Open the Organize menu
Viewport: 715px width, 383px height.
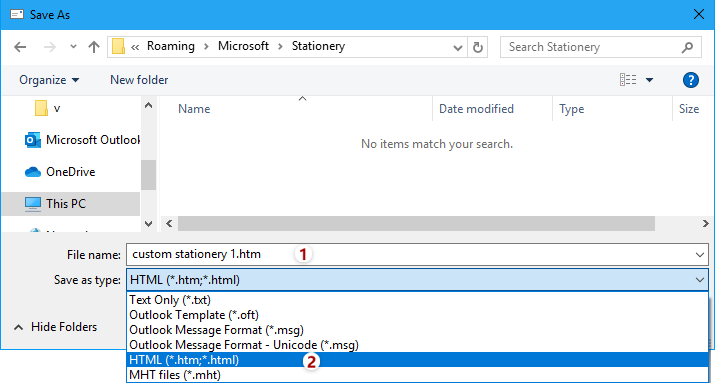tap(49, 80)
